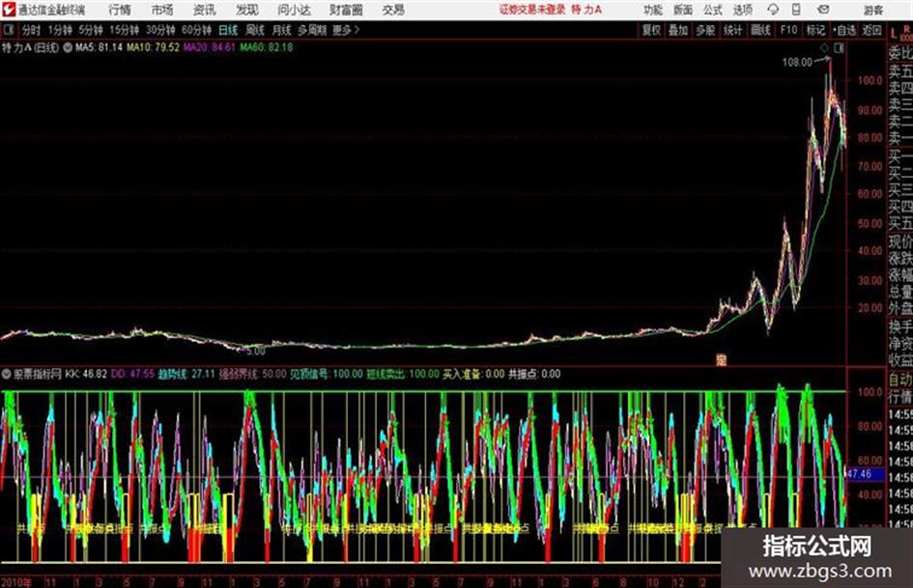
Task: Open the 交易 menu
Action: 393,10
